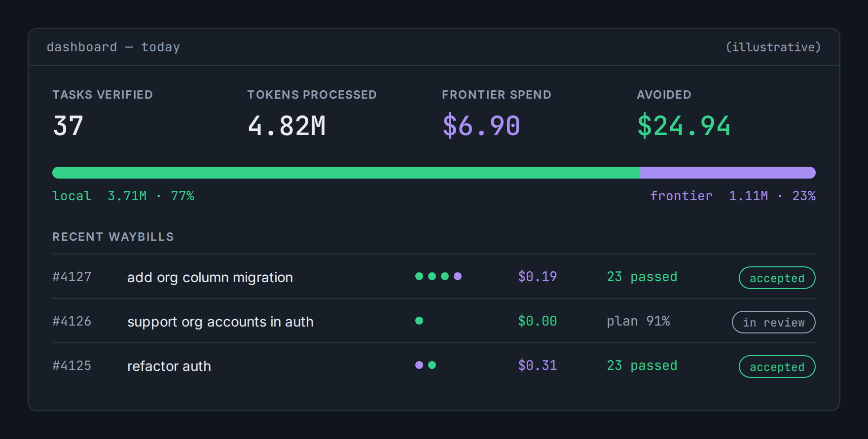The width and height of the screenshot is (868, 439).
Task: Click the purple dot in #4127 row
Action: click(458, 276)
